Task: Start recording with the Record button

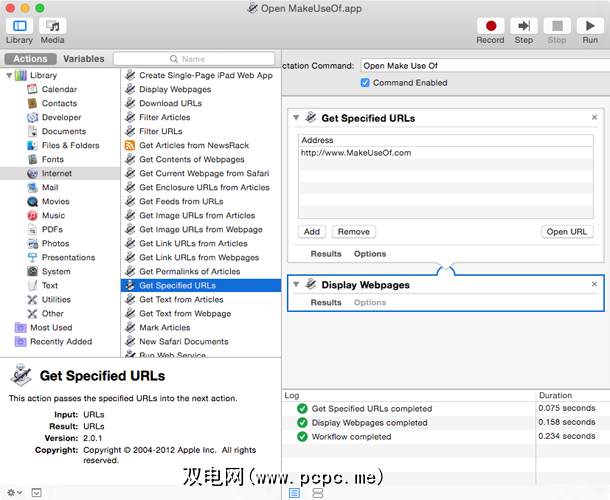Action: [x=491, y=26]
